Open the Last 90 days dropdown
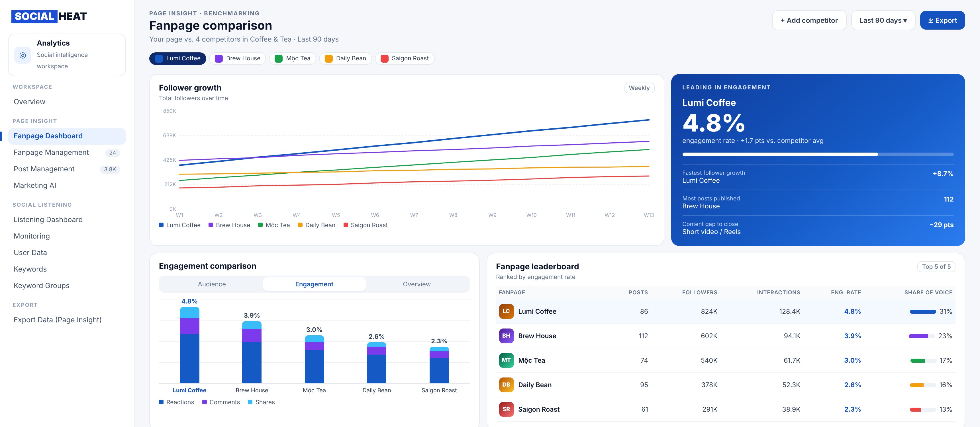The width and height of the screenshot is (980, 427). (883, 20)
